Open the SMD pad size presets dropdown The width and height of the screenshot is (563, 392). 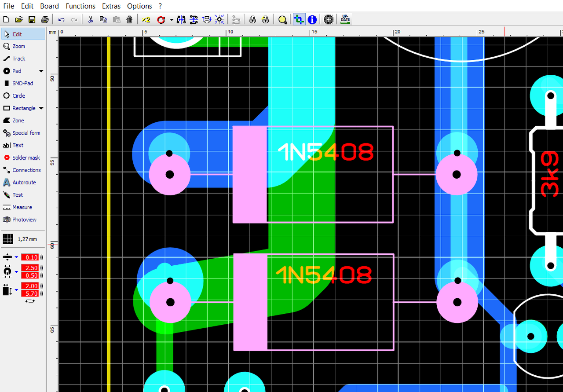coord(17,290)
